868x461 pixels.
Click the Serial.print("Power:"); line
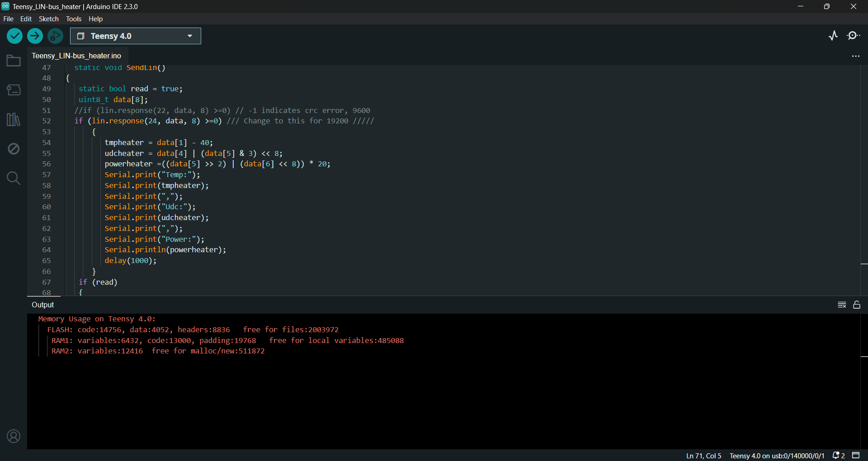[x=155, y=240]
